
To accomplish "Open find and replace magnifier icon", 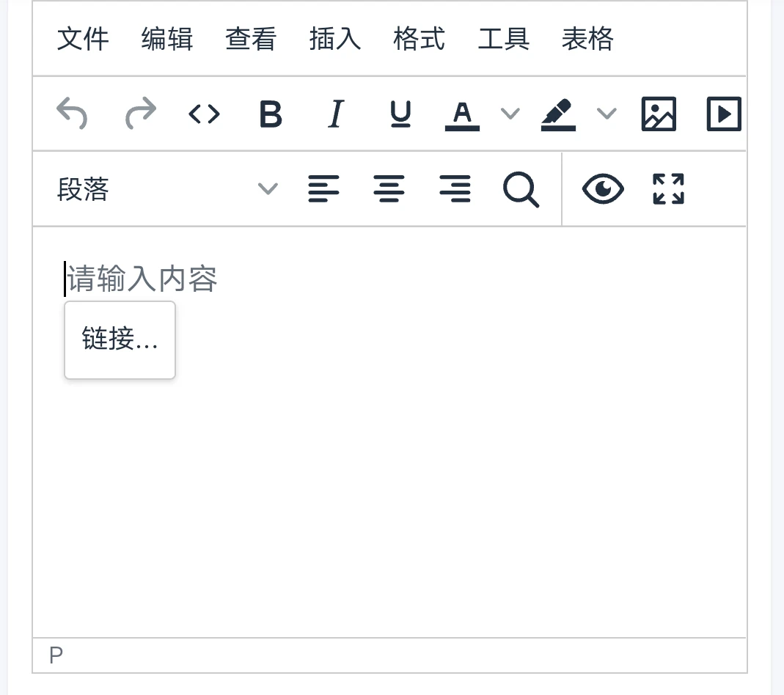I will (x=521, y=190).
